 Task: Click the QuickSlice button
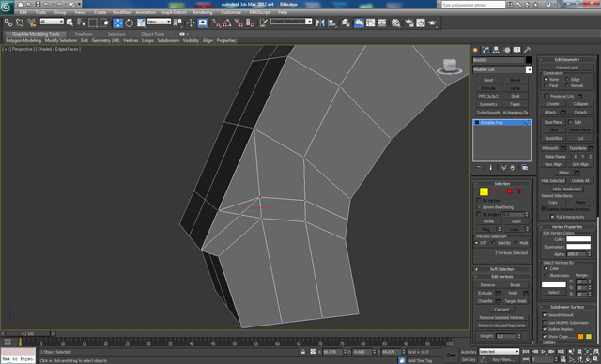[553, 138]
